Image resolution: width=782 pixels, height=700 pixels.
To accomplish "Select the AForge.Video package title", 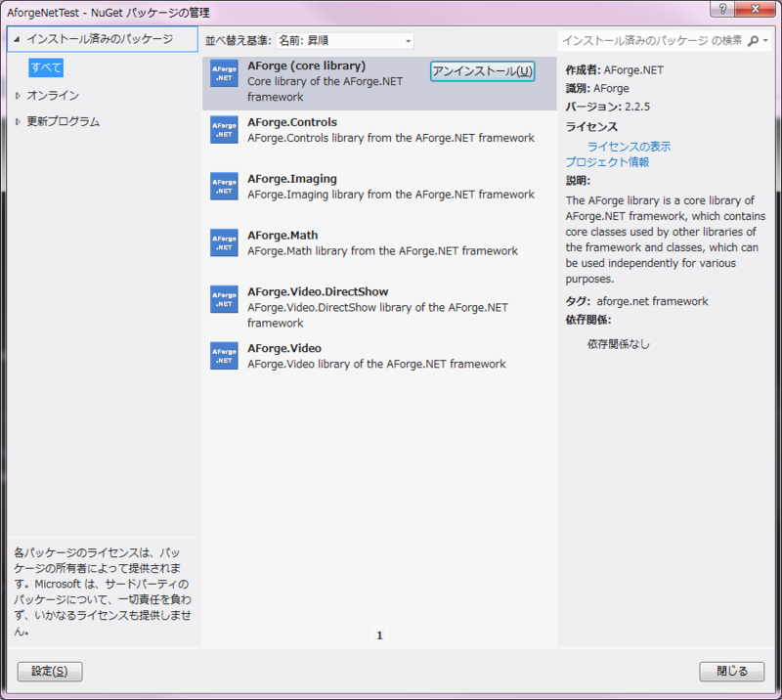I will pyautogui.click(x=284, y=348).
